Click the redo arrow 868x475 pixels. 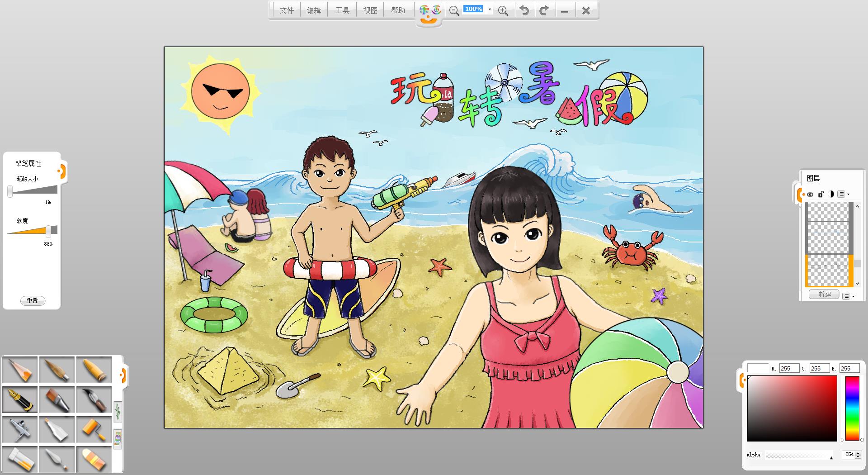click(544, 10)
